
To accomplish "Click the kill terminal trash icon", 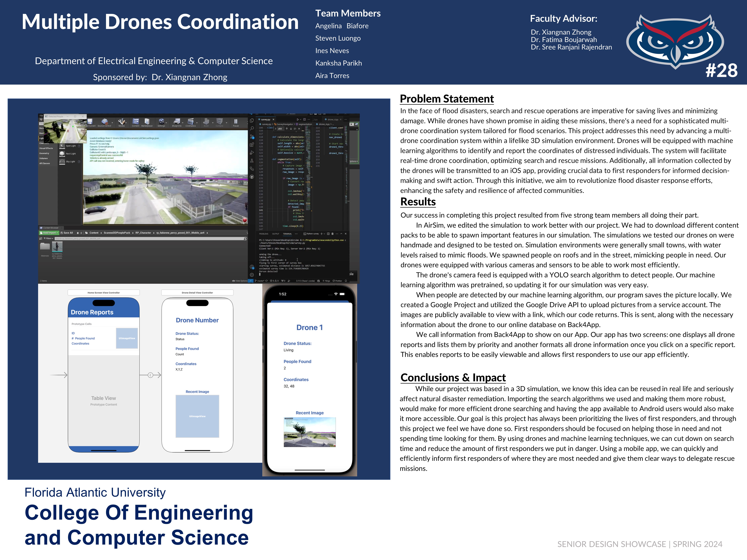I will (333, 234).
